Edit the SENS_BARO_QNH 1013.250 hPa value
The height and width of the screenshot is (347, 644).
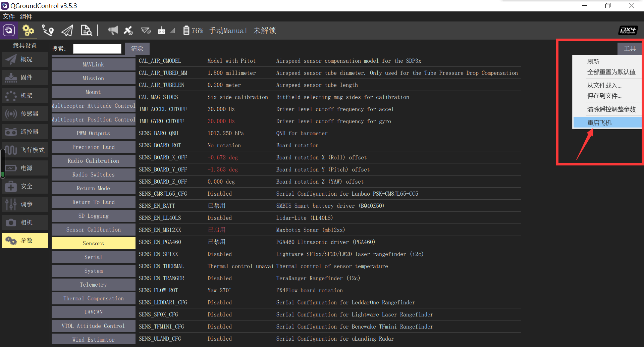pos(226,133)
